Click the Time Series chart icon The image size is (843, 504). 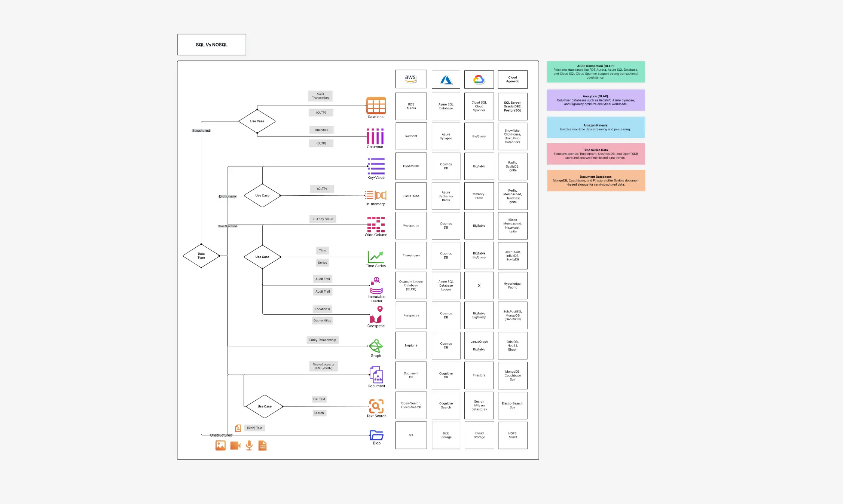tap(376, 257)
